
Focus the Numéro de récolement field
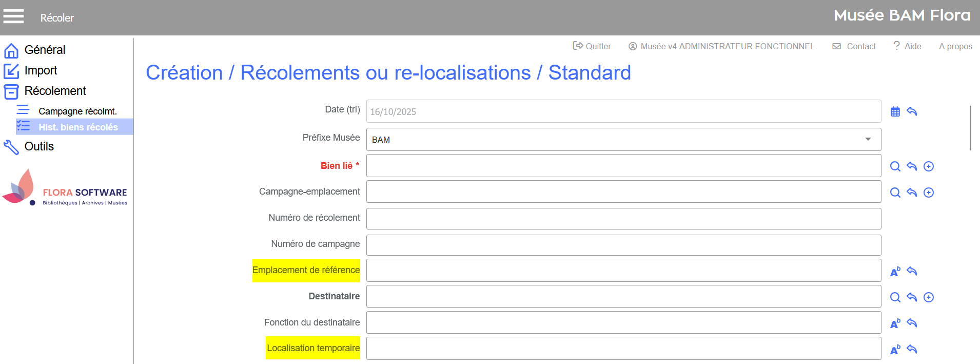point(623,219)
